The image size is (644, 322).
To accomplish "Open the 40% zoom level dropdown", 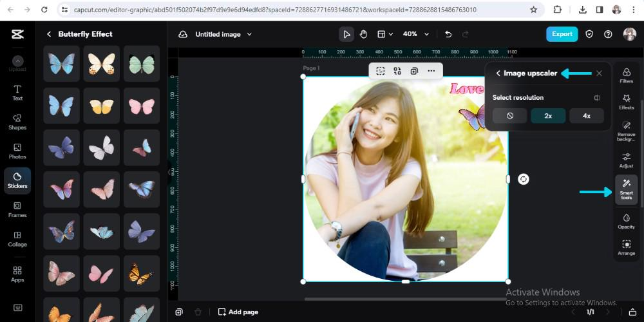I will coord(415,34).
